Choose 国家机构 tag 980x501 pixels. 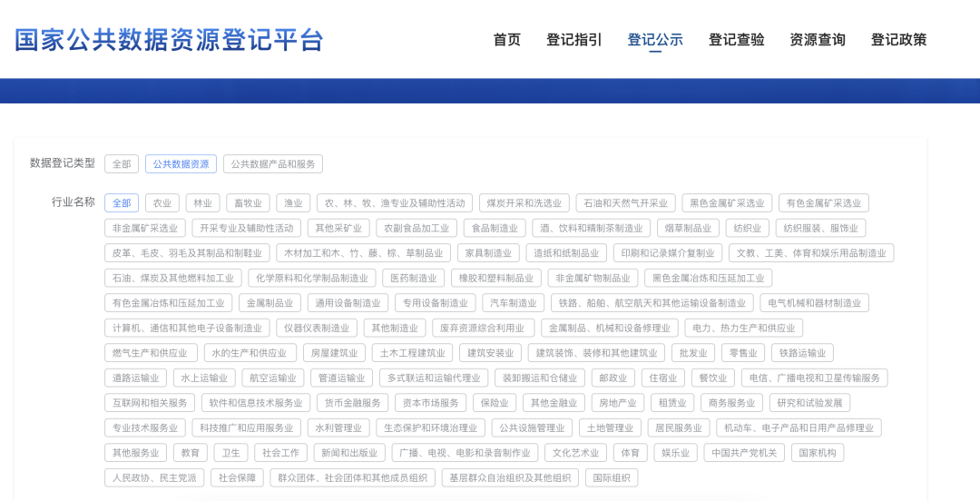pos(818,453)
